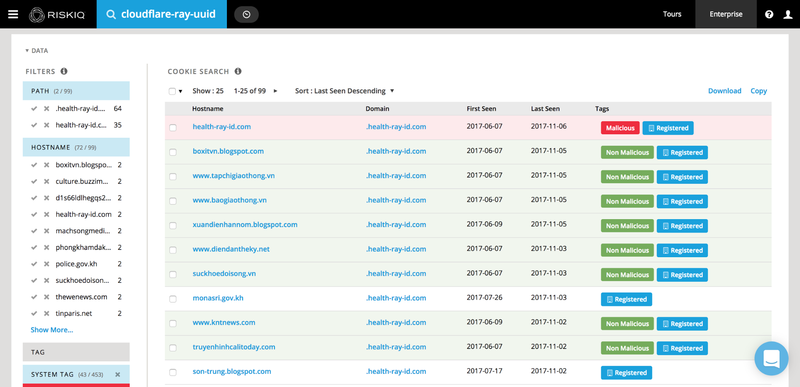The image size is (800, 387).
Task: Click the Malicious tag on health-ray-id.com
Action: 620,128
